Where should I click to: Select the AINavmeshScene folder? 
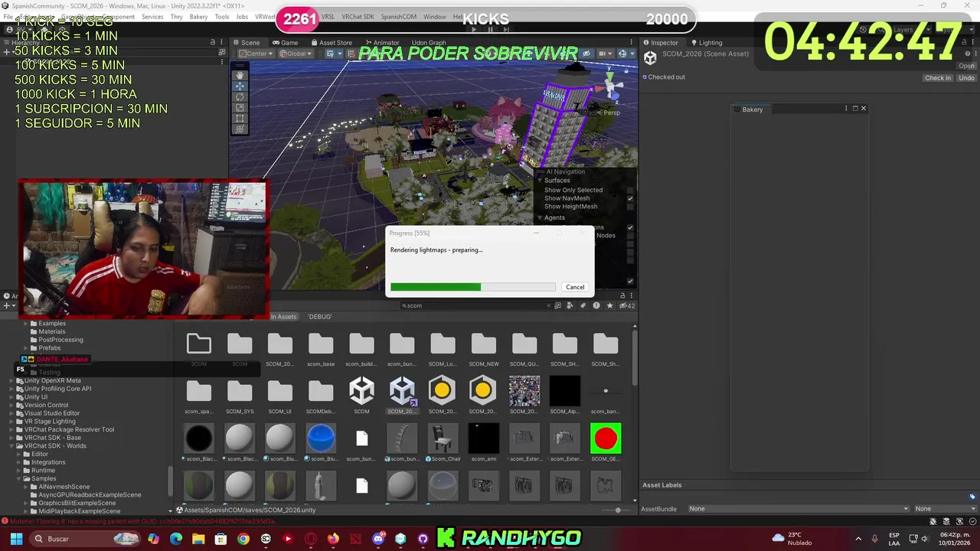click(x=60, y=487)
